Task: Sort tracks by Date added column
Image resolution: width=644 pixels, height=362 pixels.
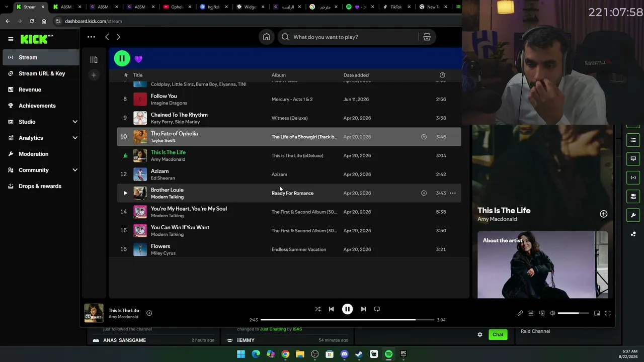Action: coord(356,75)
